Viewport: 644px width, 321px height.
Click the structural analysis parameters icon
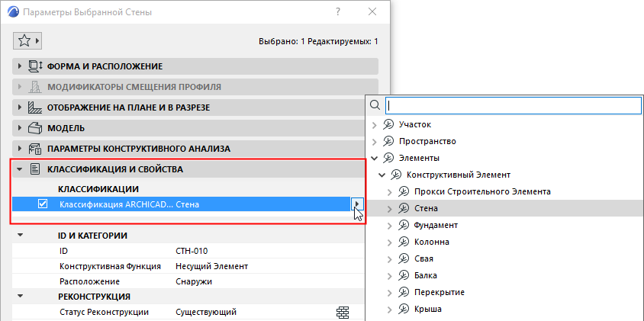pyautogui.click(x=35, y=149)
